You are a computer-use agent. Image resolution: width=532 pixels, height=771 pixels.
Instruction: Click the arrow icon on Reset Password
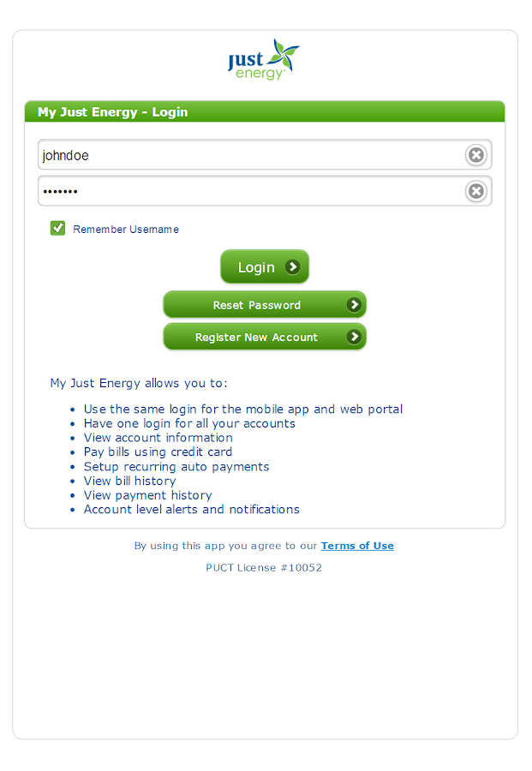point(354,305)
